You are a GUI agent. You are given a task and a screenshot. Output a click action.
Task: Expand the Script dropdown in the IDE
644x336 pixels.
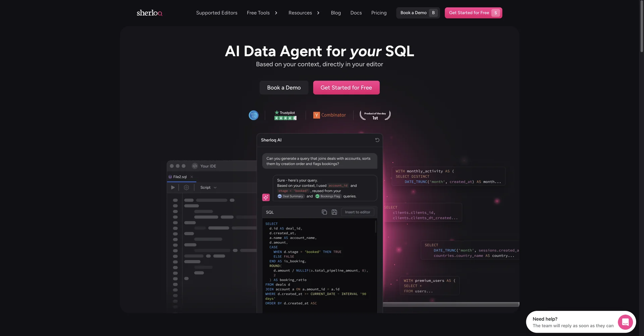coord(208,187)
